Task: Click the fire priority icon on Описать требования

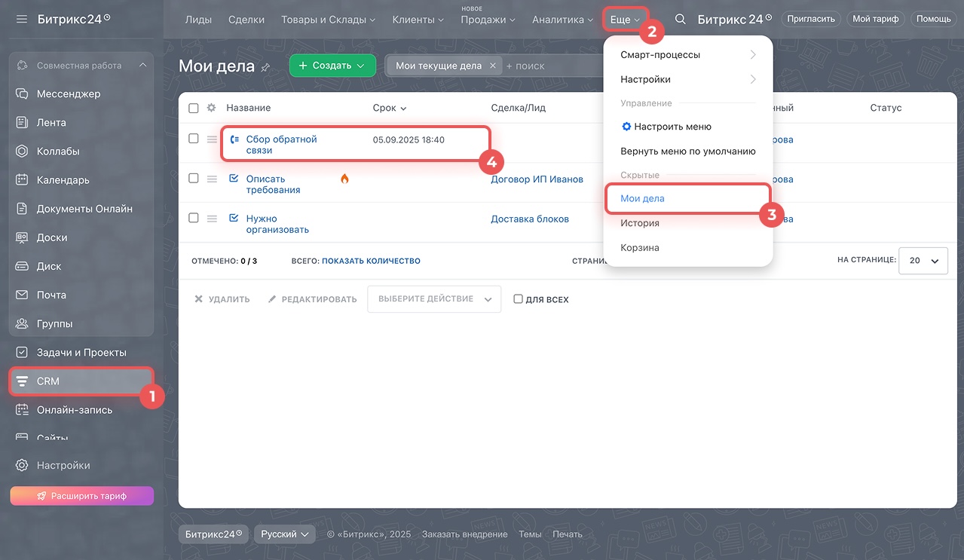Action: coord(344,179)
